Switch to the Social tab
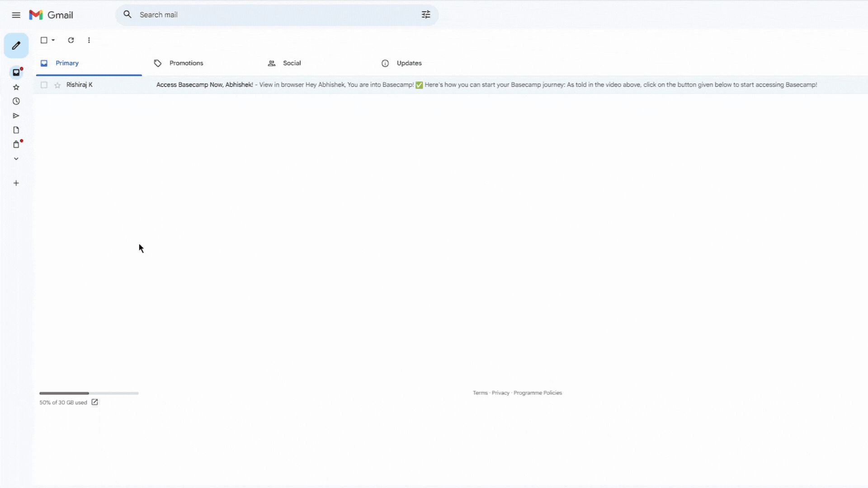 point(292,63)
